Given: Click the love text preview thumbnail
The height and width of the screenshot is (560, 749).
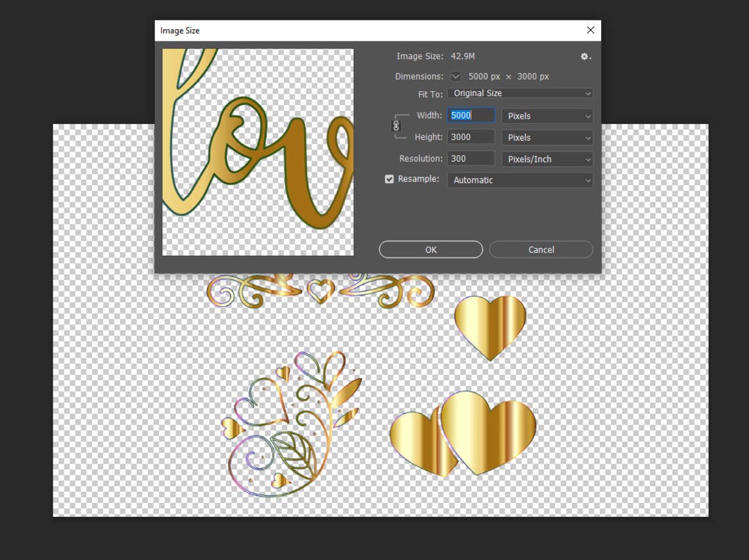Looking at the screenshot, I should click(257, 152).
